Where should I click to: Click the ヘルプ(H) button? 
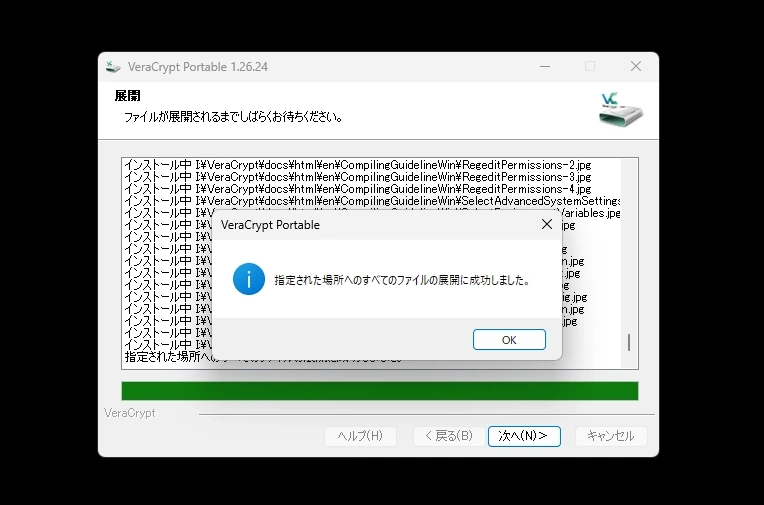pyautogui.click(x=361, y=436)
